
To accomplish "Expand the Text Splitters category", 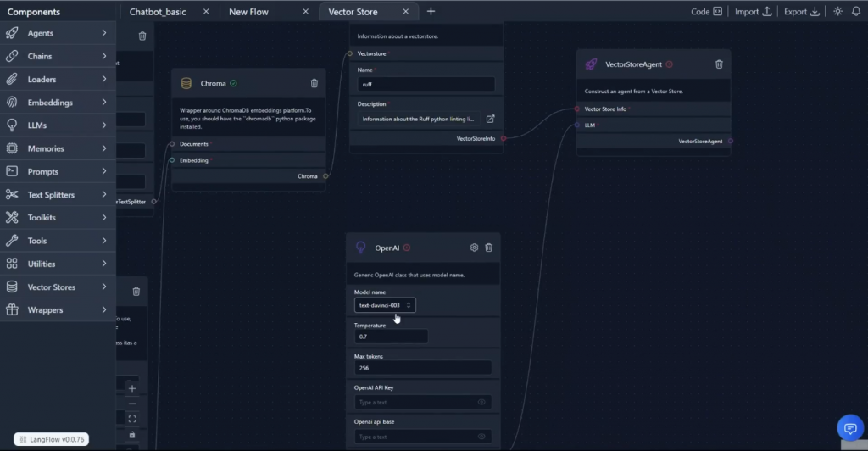I will 104,194.
